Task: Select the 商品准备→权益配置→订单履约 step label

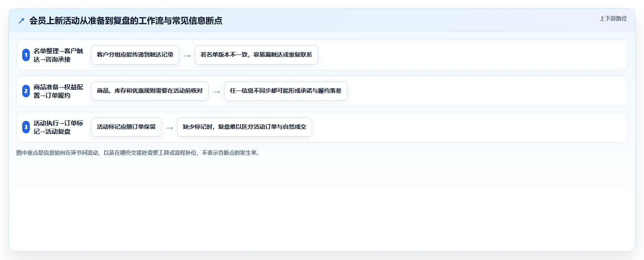Action: coord(58,91)
